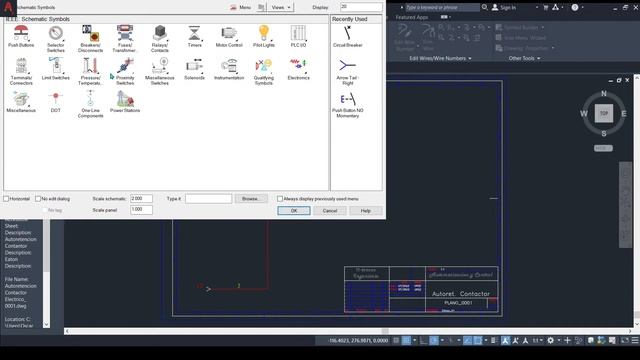Insert recently used Arrow Tail Right symbol
The image size is (640, 360).
[x=347, y=71]
